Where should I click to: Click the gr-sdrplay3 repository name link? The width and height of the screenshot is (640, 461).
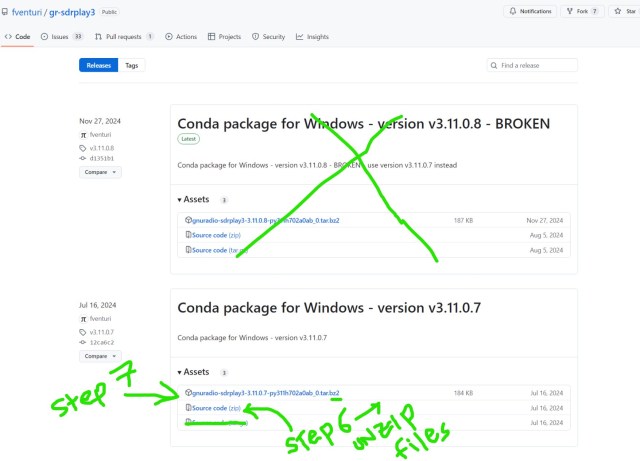click(x=72, y=12)
